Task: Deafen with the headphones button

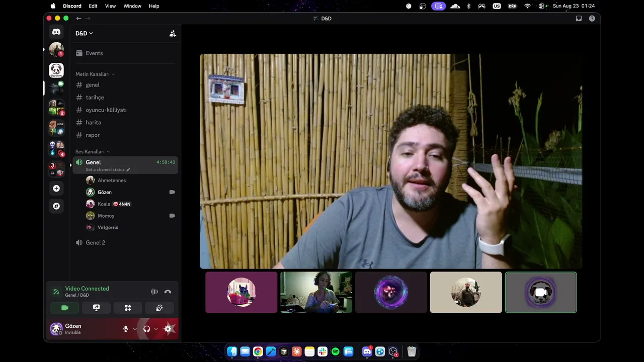Action: (x=147, y=329)
